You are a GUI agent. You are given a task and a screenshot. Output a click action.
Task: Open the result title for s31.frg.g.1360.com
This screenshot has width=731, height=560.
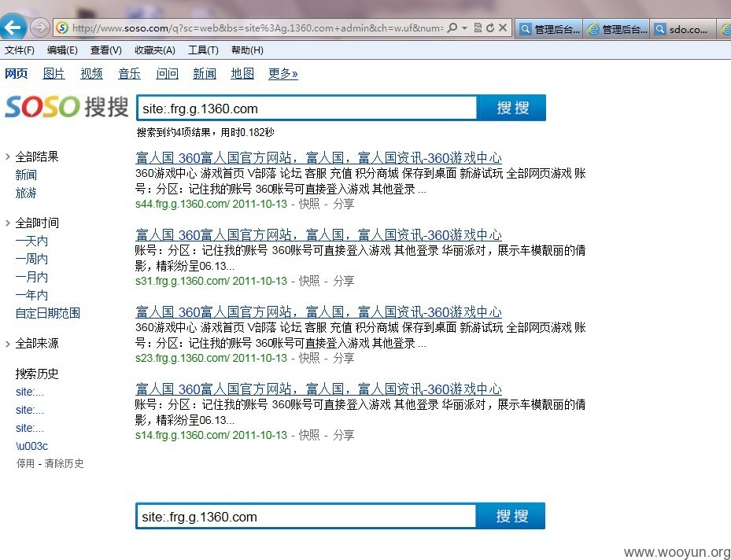point(319,234)
